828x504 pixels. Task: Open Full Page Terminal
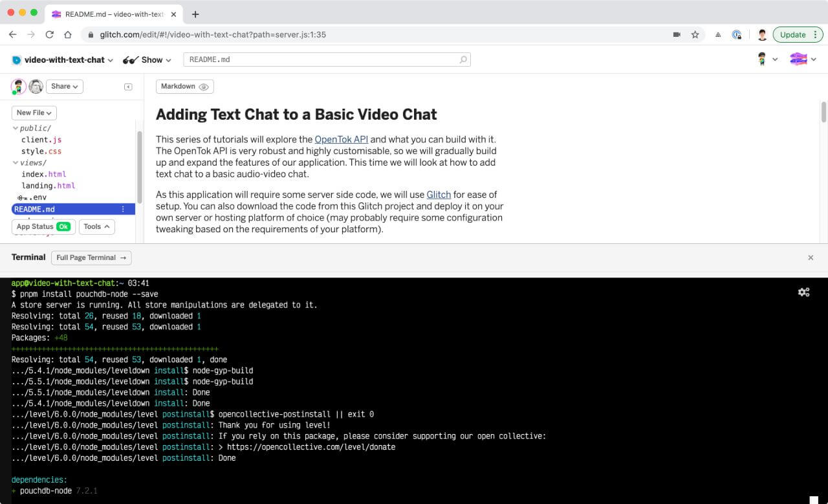91,257
